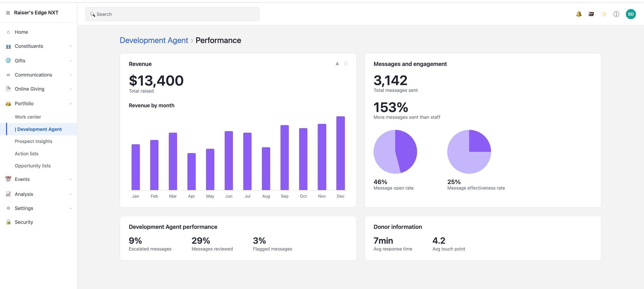The height and width of the screenshot is (289, 644).
Task: Expand the Analysis menu arrow
Action: click(71, 194)
